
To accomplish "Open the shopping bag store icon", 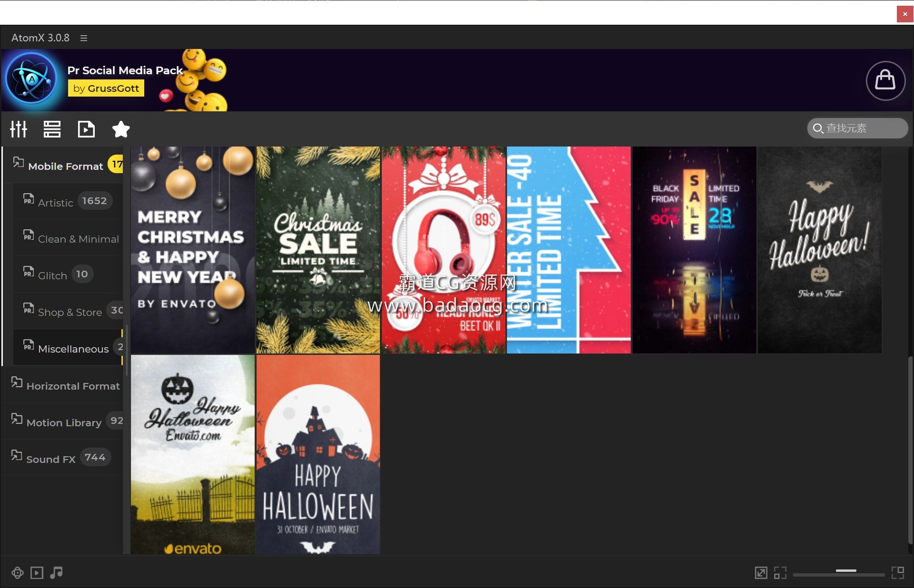I will (885, 80).
